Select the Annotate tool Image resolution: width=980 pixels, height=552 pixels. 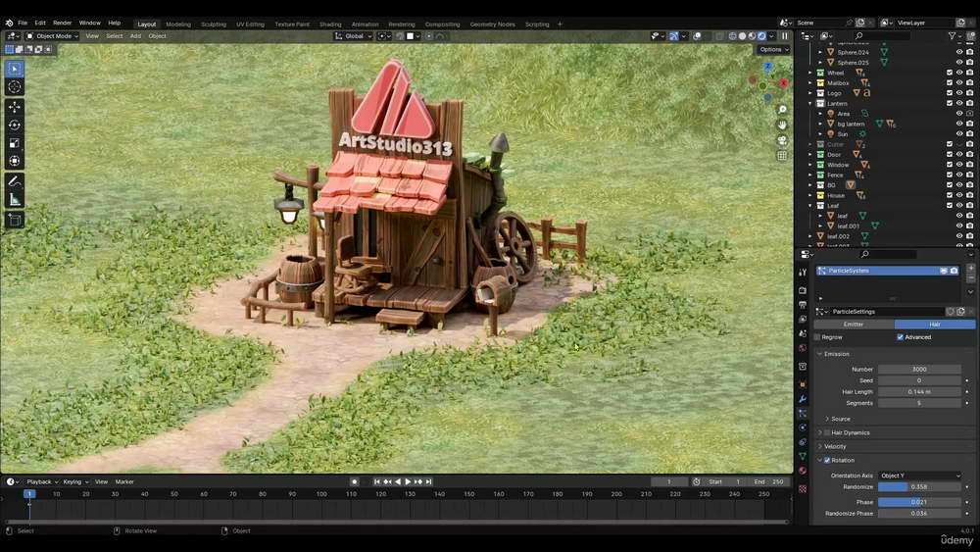click(15, 181)
